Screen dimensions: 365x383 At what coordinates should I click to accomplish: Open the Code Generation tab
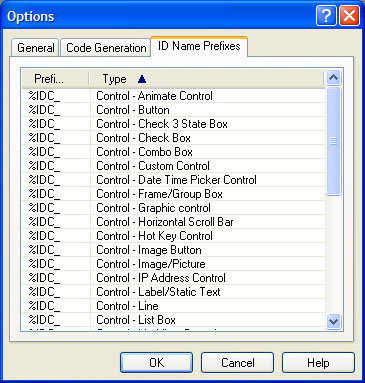106,48
